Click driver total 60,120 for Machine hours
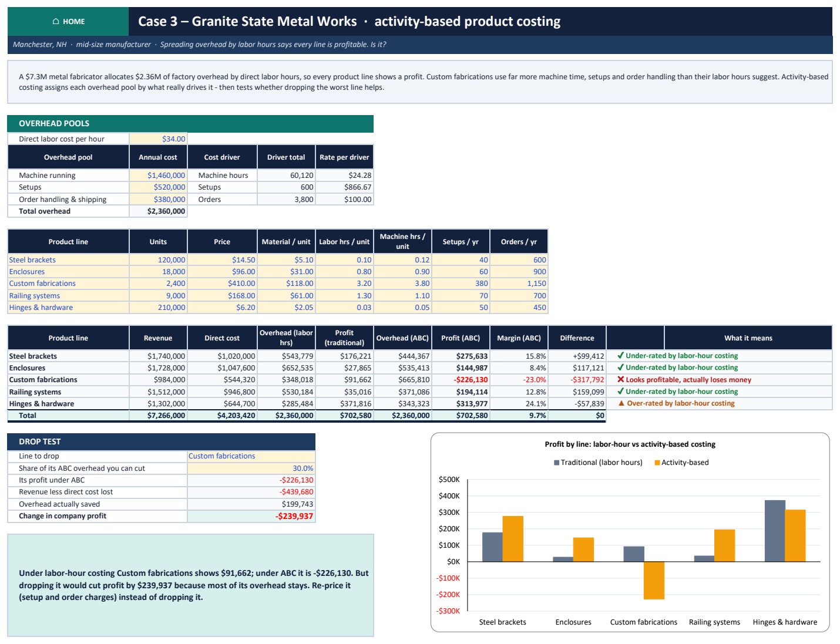 [x=286, y=176]
